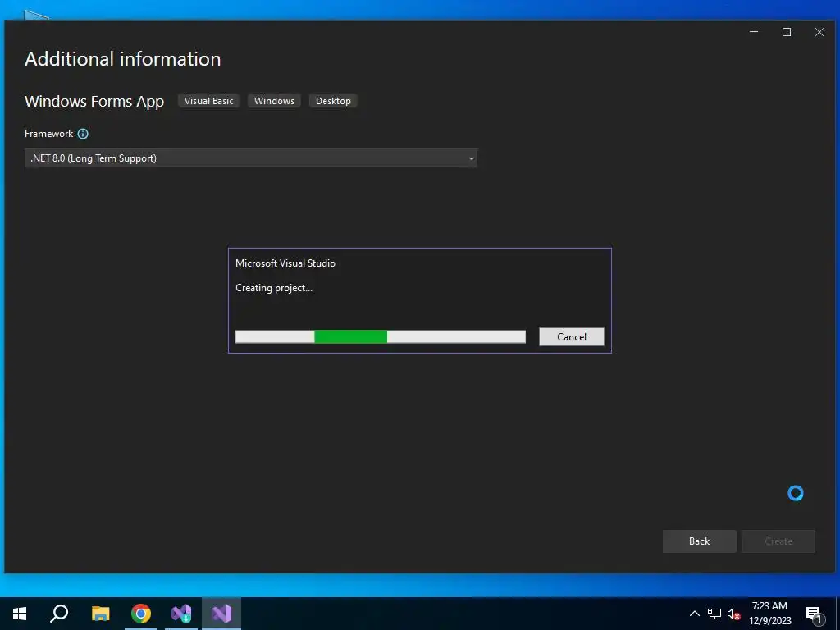The image size is (840, 630).
Task: Show hidden system tray icons
Action: tap(694, 614)
